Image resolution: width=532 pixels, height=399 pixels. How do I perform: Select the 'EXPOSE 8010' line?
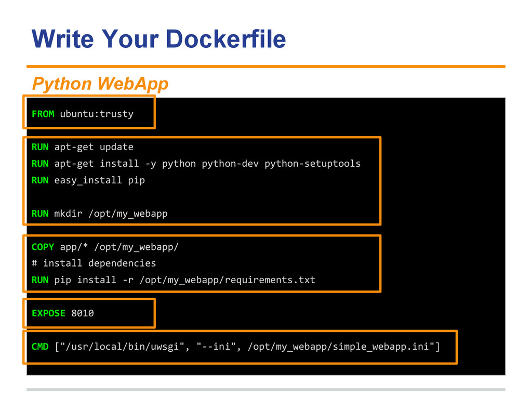(63, 313)
